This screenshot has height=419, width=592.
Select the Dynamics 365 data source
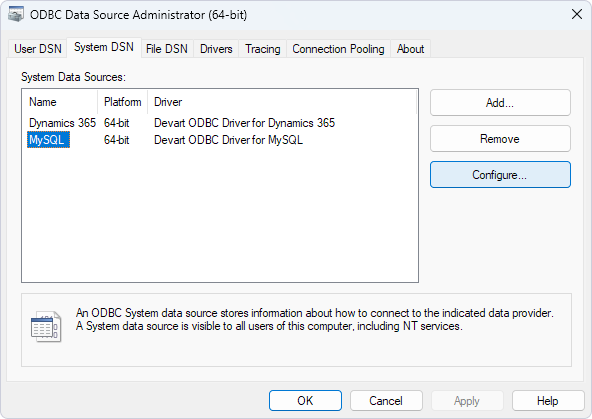[x=62, y=123]
